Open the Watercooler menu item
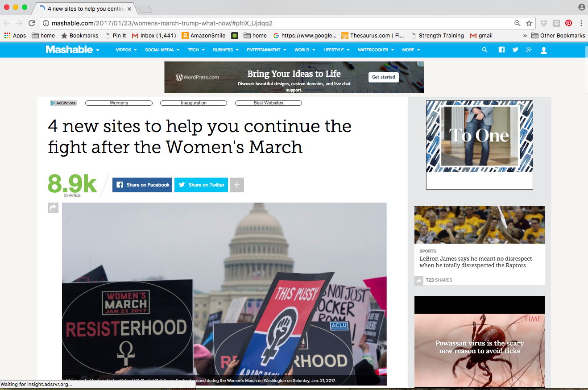The image size is (588, 390). [x=376, y=50]
